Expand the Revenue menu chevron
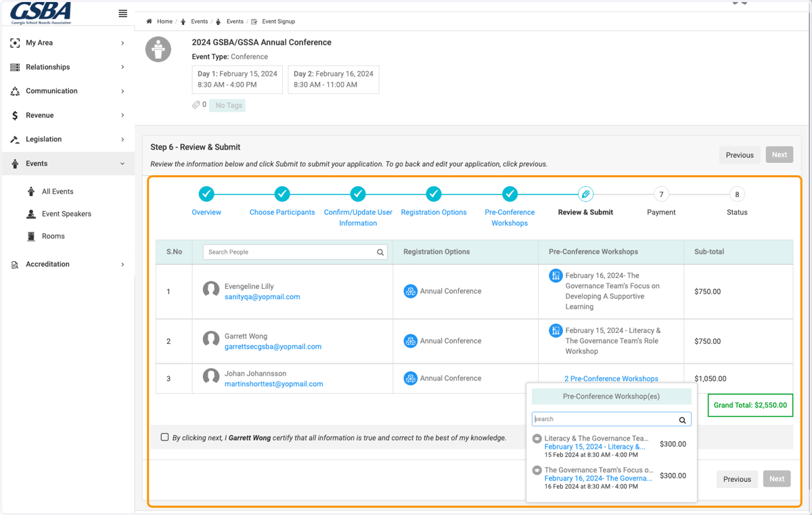 [122, 115]
